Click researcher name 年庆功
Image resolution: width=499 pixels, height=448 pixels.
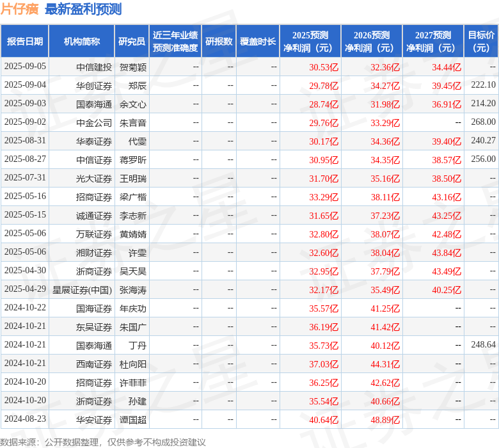133,308
